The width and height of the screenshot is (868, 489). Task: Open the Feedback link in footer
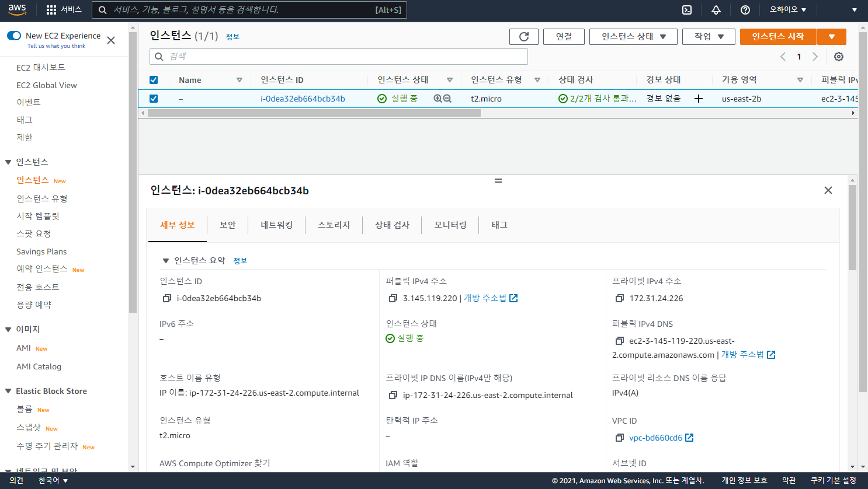tap(16, 481)
